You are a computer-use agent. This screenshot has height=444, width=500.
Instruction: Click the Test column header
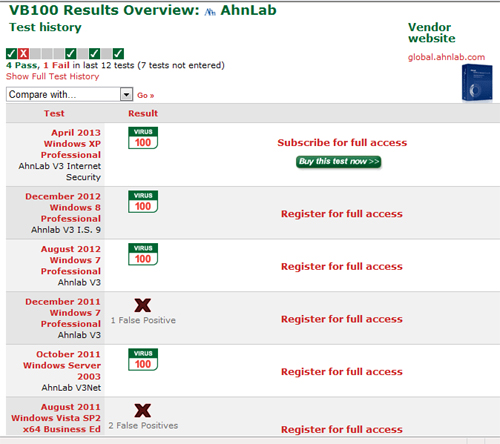pos(54,113)
